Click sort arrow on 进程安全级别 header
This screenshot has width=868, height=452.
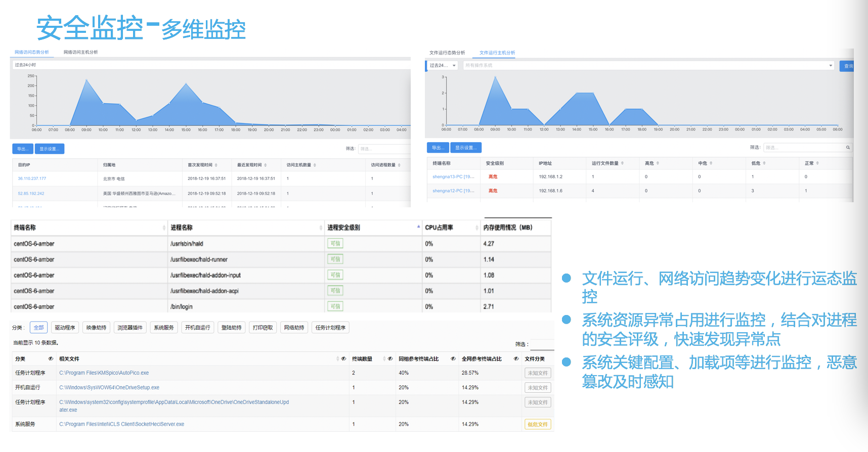pos(418,227)
